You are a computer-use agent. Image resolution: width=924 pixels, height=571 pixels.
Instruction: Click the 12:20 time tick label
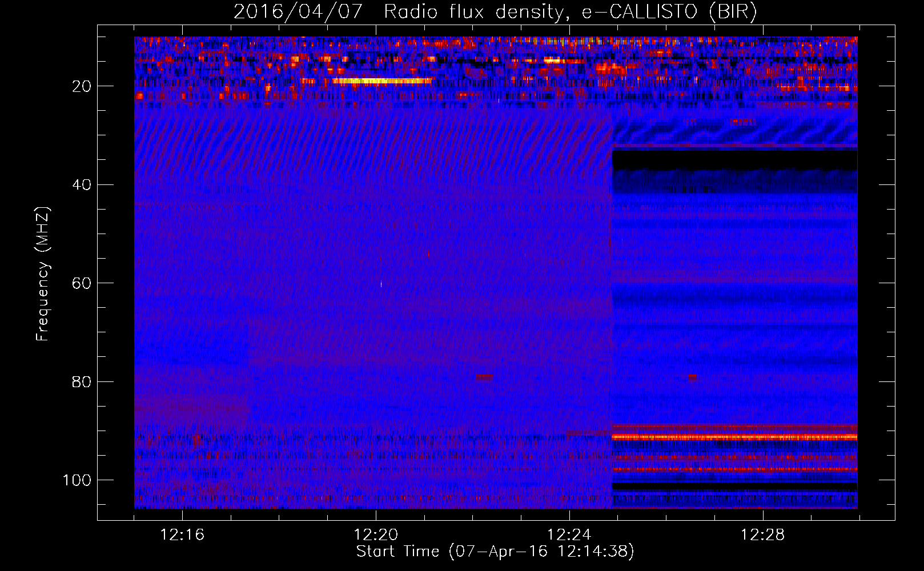pos(376,534)
